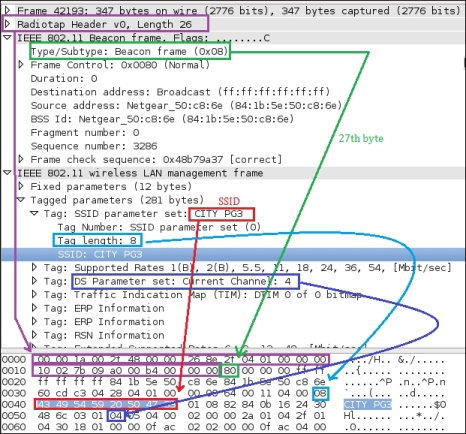Select the Source address Netgear row
Screen dimensions: 466x434
click(x=186, y=105)
